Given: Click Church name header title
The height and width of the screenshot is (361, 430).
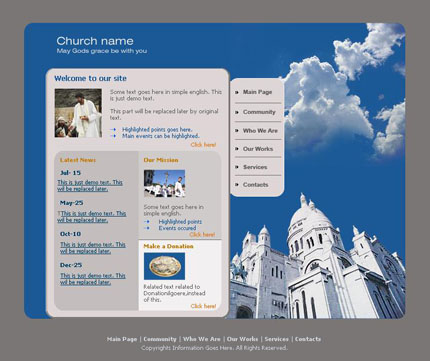Looking at the screenshot, I should point(95,41).
